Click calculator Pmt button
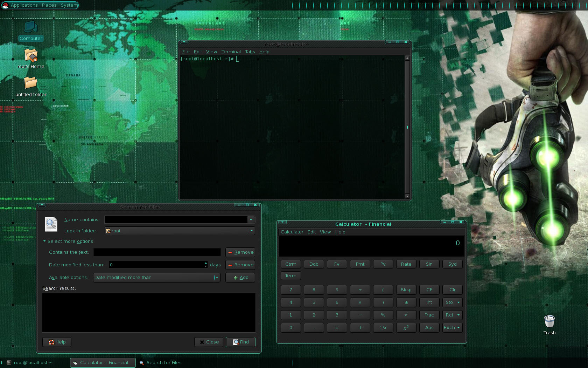The width and height of the screenshot is (588, 368). (360, 264)
